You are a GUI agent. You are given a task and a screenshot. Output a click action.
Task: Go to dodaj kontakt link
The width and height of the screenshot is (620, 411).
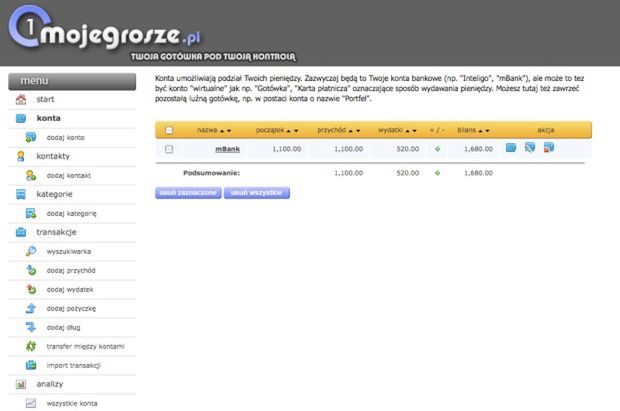tap(68, 176)
